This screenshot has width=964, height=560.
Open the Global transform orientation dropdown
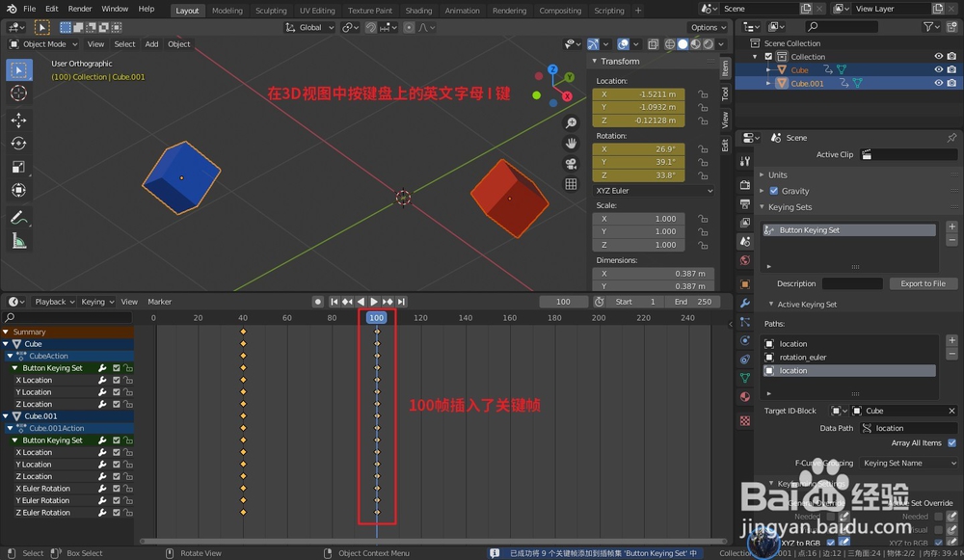[309, 27]
